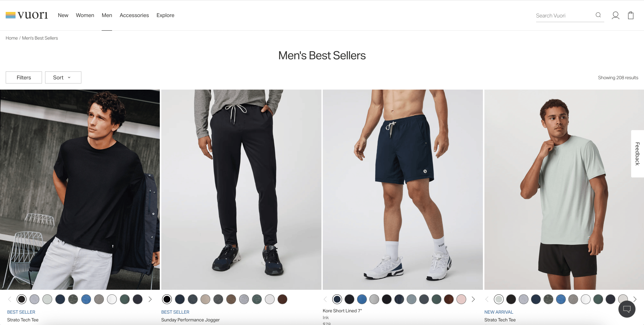Viewport: 644px width, 325px height.
Task: Choose brown swatch on Sunday Performance Jogger
Action: [x=282, y=299]
